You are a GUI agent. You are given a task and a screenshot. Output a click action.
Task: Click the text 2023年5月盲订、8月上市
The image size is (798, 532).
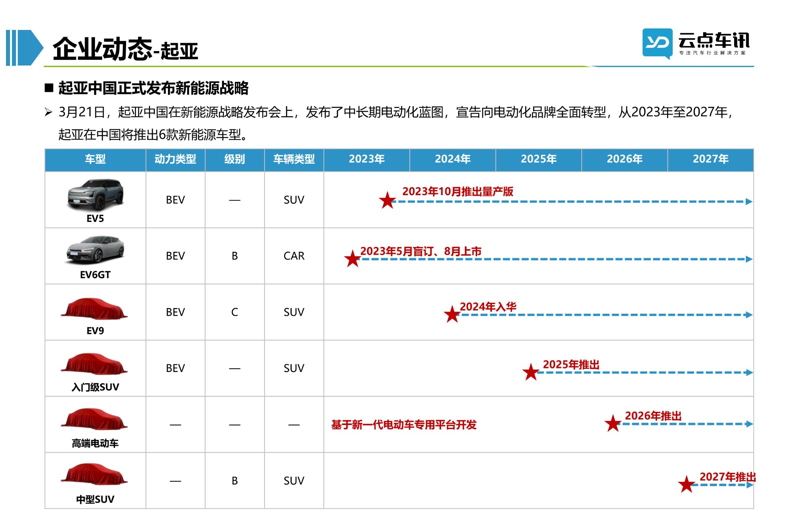pos(421,251)
